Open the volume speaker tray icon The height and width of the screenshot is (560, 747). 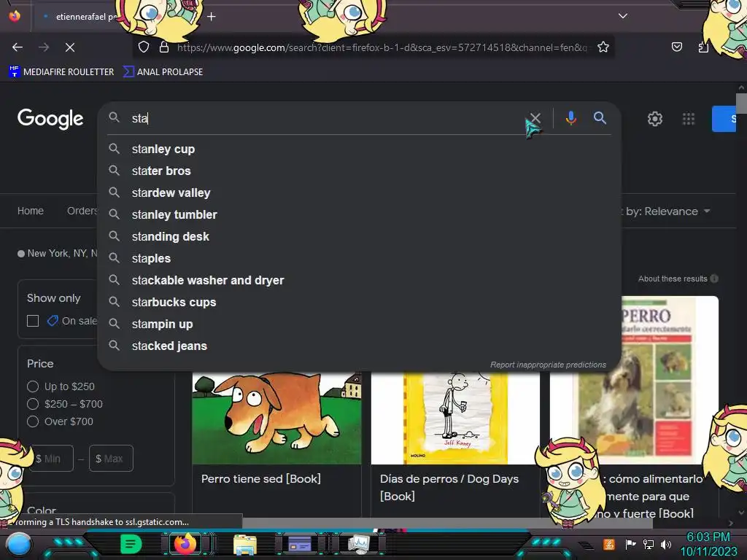[x=666, y=544]
